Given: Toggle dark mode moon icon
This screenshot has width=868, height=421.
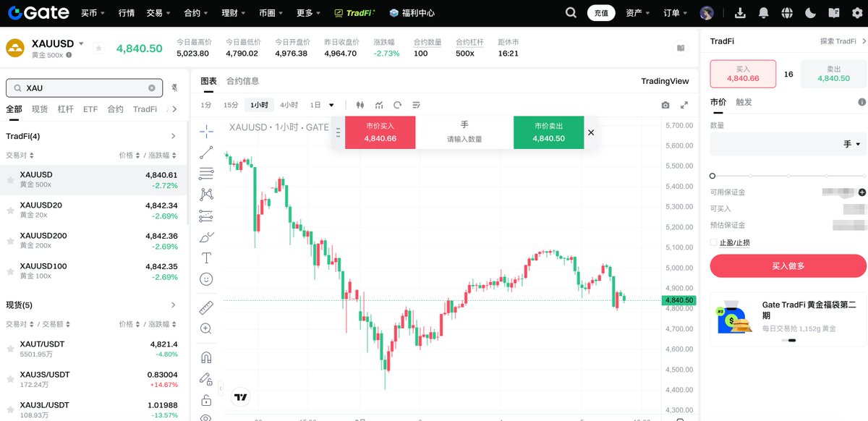Looking at the screenshot, I should pyautogui.click(x=811, y=12).
